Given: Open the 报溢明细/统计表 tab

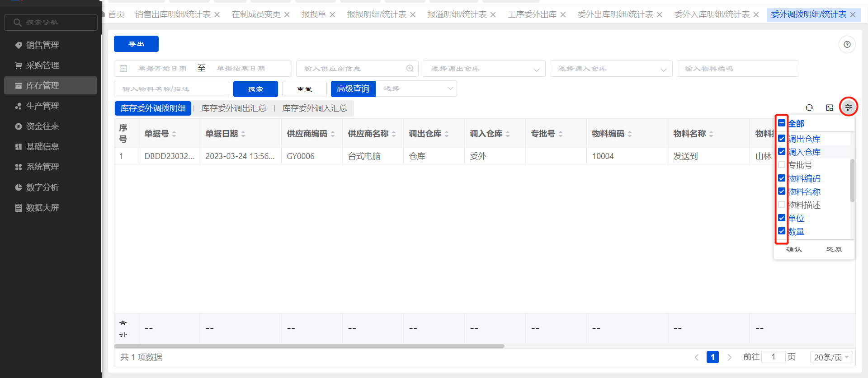Looking at the screenshot, I should [x=457, y=14].
